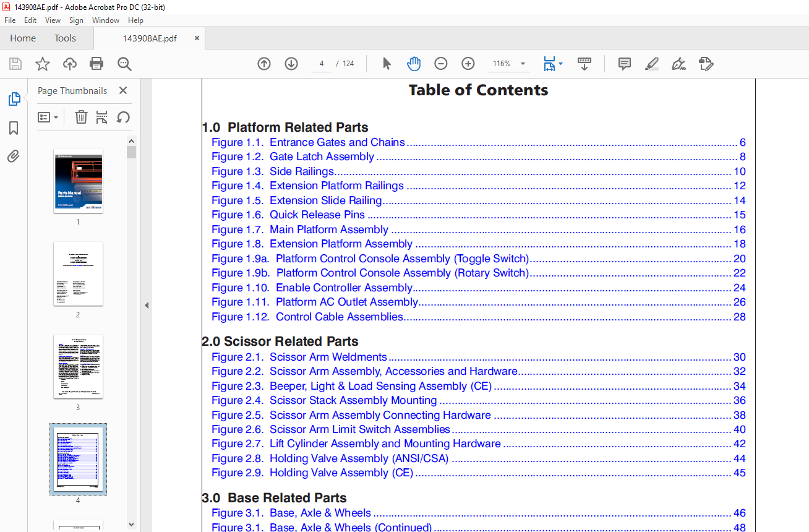Collapse the navigation pane arrow
Viewport: 809px width, 532px height.
click(147, 305)
